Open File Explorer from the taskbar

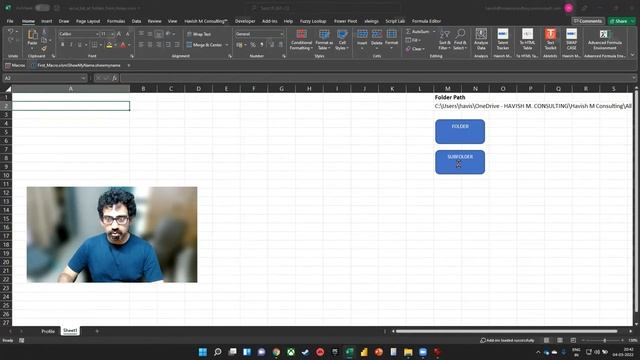click(x=408, y=352)
